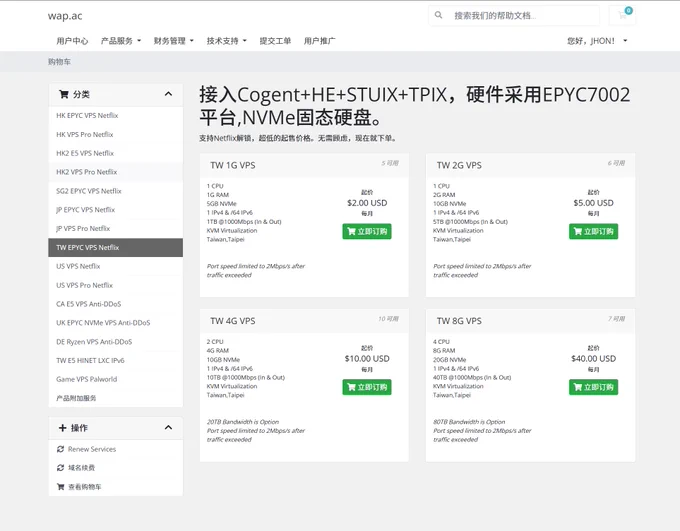Screen dimensions: 680x531
Task: Order the TW 8G VPS plan
Action: coord(593,387)
